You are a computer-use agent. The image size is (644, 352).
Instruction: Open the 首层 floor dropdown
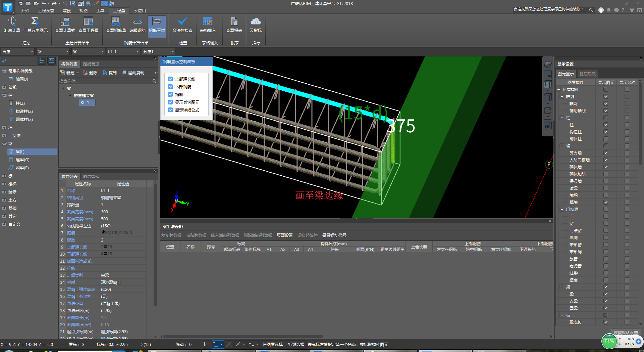18,51
